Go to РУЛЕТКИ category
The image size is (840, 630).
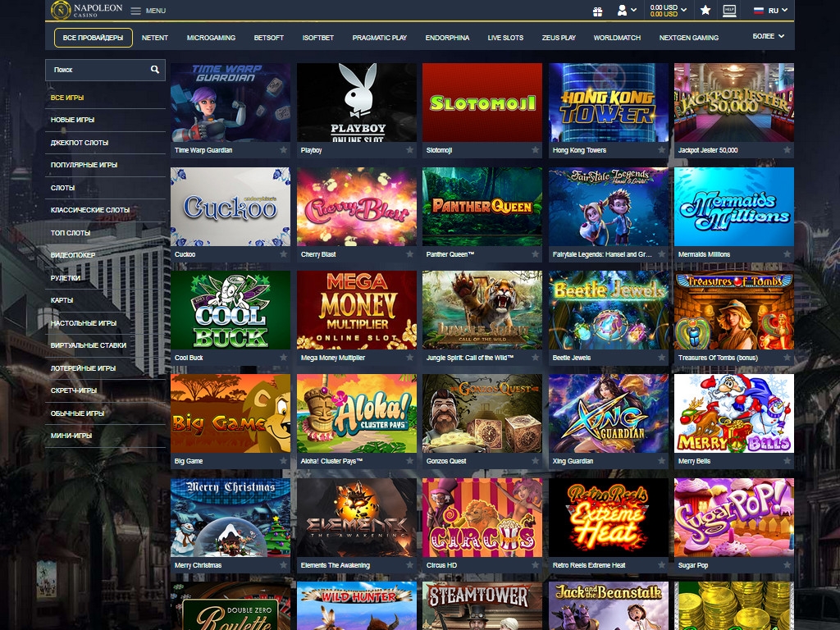66,278
